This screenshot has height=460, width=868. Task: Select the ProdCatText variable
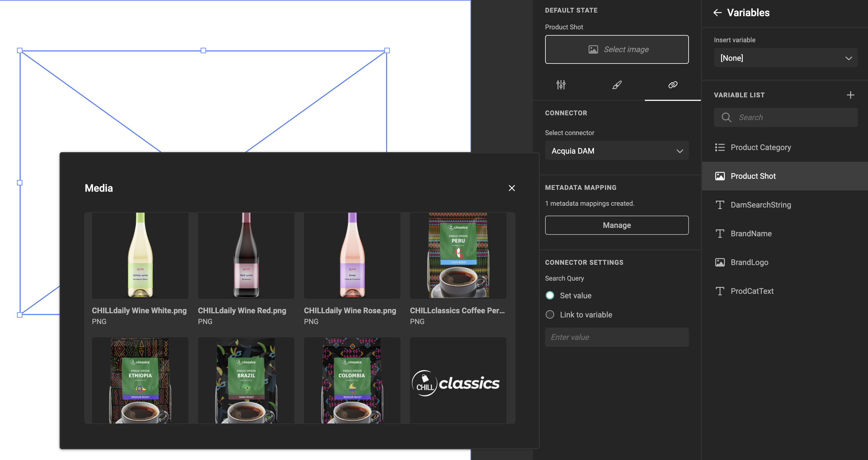[785, 291]
